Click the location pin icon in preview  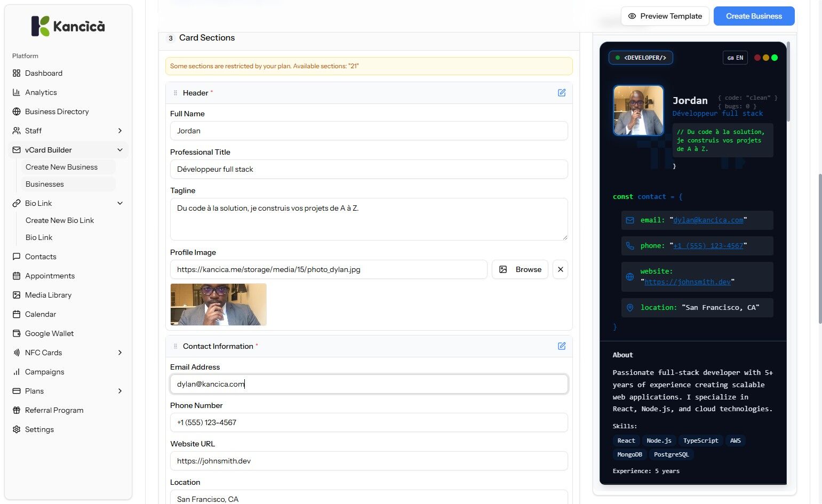630,308
